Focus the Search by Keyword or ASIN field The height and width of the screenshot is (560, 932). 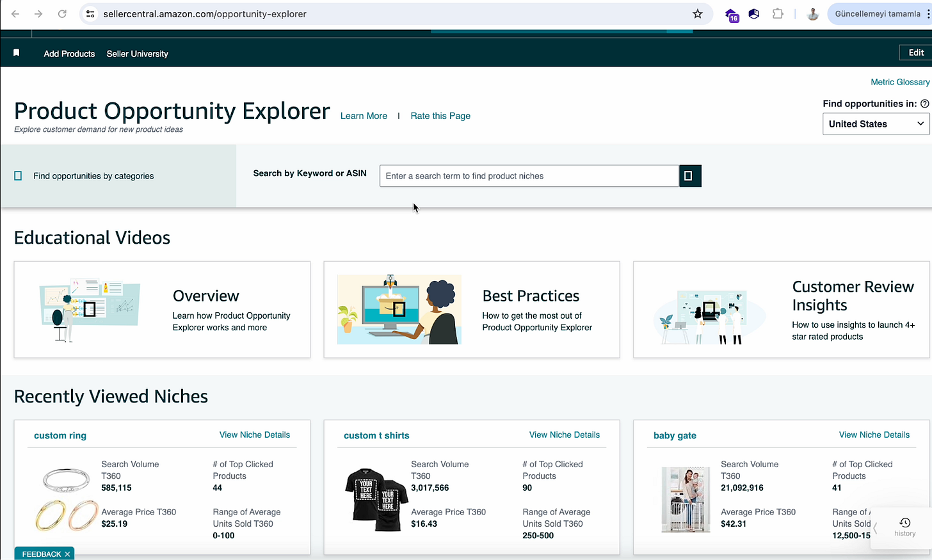pos(529,176)
